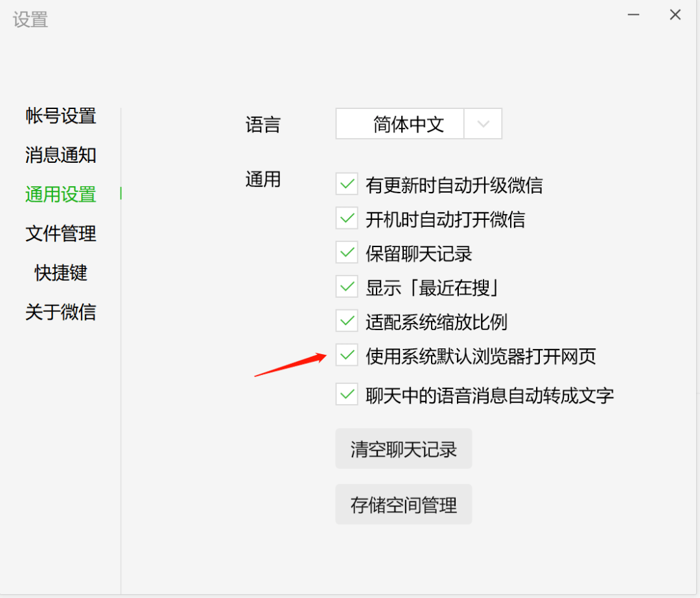This screenshot has width=700, height=598.
Task: Switch to 消息通知 settings
Action: pos(61,156)
